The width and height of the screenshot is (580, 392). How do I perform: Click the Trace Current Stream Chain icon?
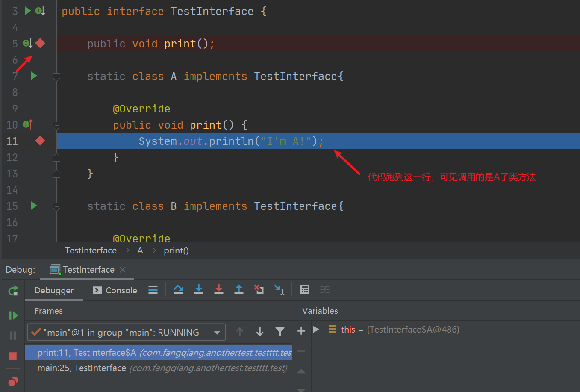click(325, 290)
